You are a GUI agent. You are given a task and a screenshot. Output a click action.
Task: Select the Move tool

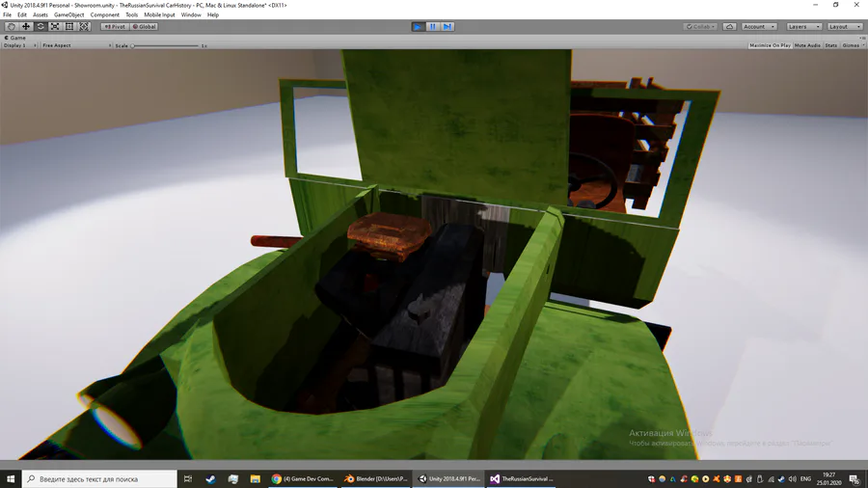click(25, 27)
